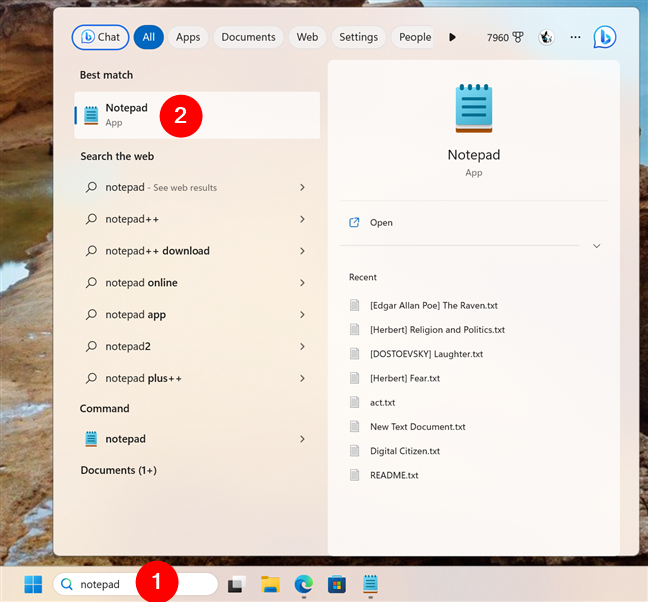Click file icon beside [Herbert] Fear.txt
648x602 pixels.
coord(355,378)
